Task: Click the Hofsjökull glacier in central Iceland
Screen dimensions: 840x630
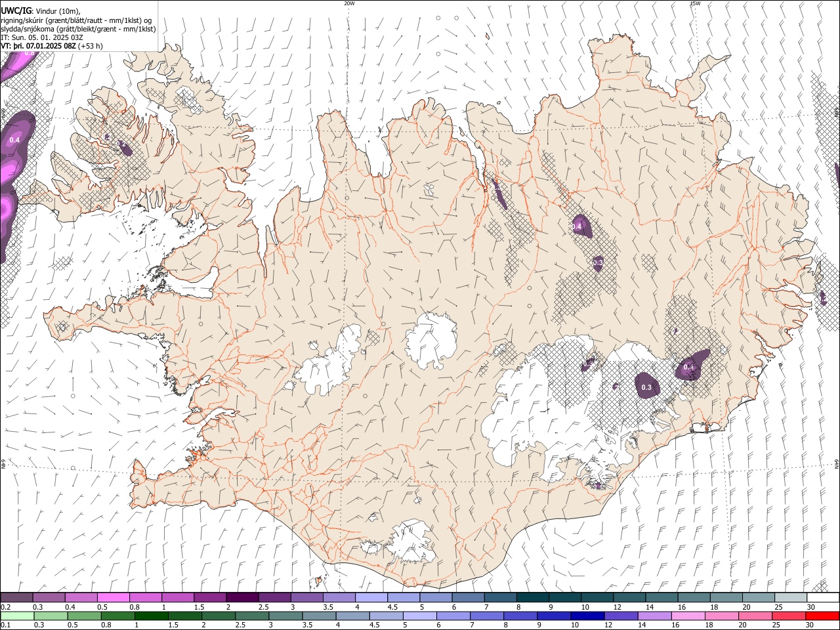Action: pyautogui.click(x=431, y=340)
